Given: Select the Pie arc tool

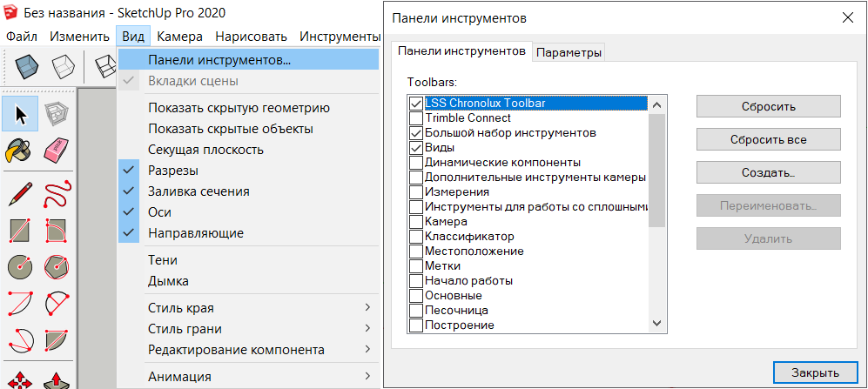Looking at the screenshot, I should 56,339.
